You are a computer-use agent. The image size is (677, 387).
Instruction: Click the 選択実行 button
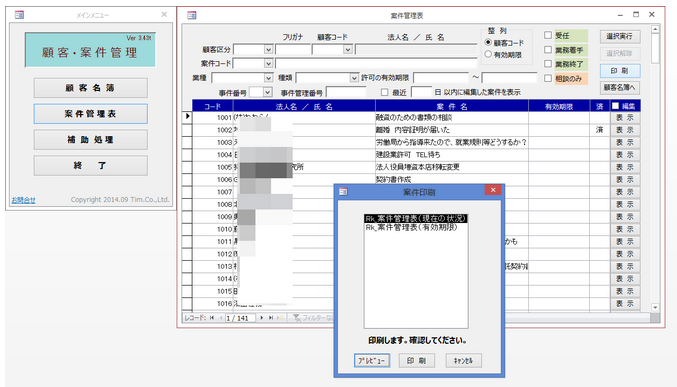620,37
